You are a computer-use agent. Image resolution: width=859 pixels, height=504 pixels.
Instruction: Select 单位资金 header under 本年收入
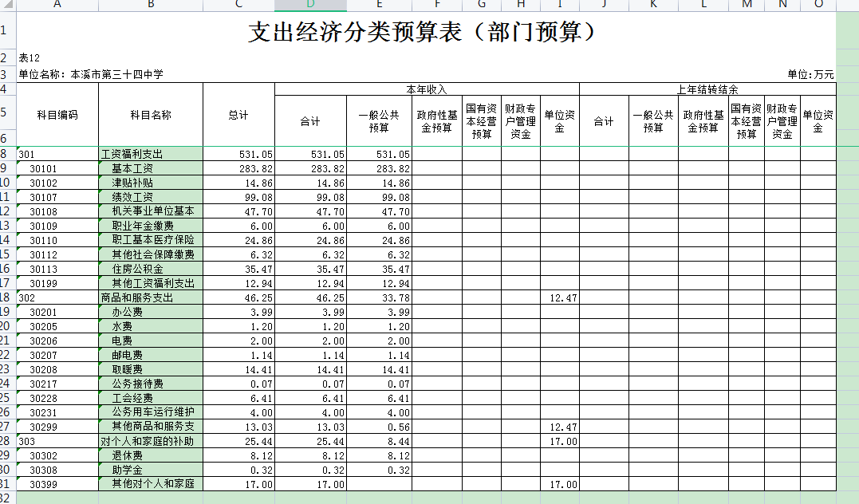560,121
